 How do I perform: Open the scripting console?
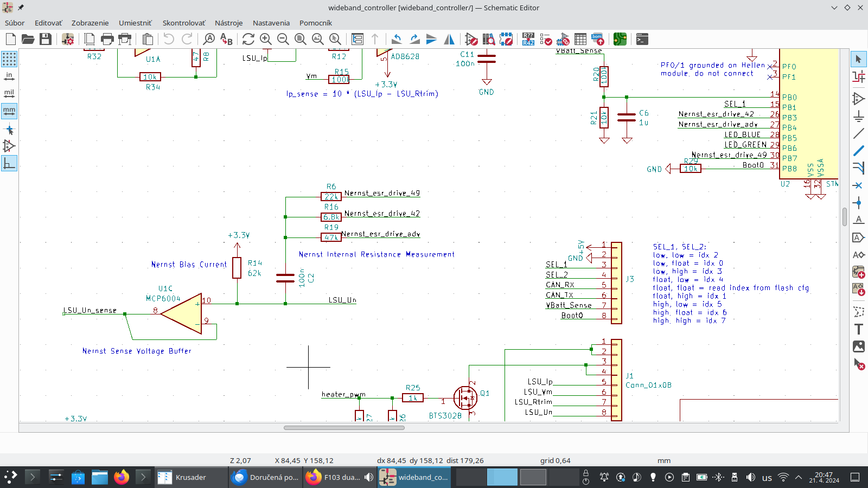642,39
